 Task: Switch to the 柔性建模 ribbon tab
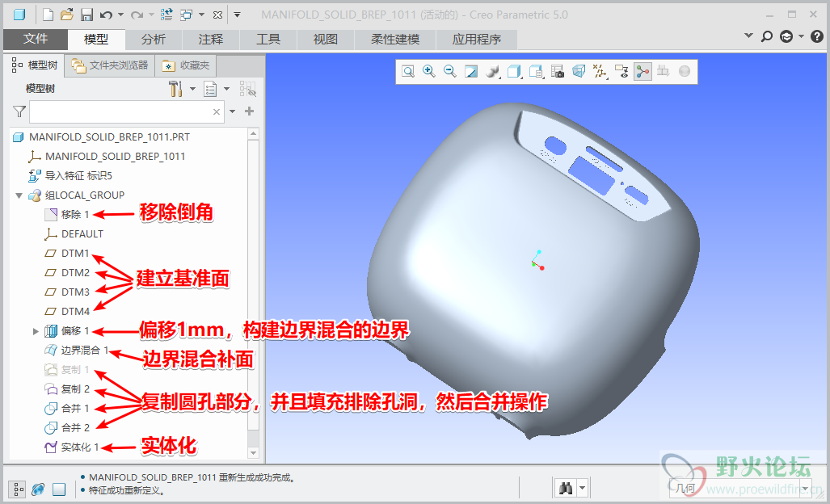[x=395, y=39]
